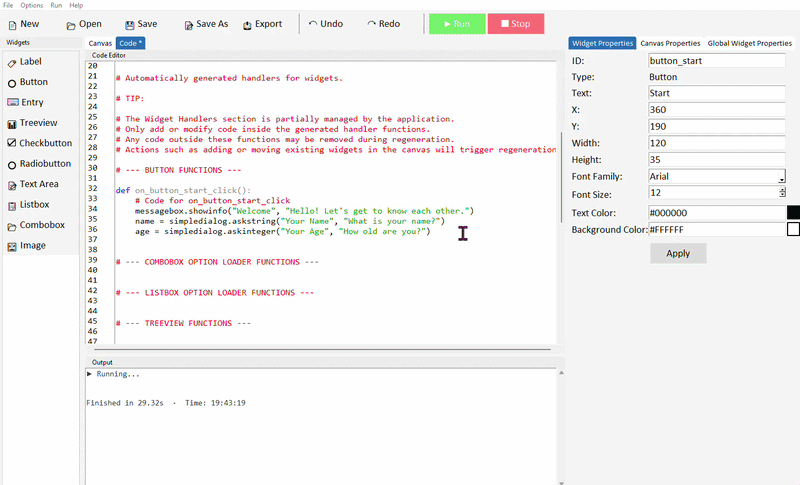Click the simpledialog.askstring code line
This screenshot has width=800, height=485.
pyautogui.click(x=290, y=221)
